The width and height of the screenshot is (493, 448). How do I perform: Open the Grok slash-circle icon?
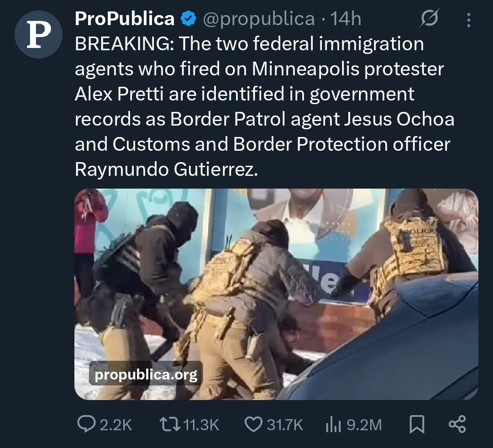(429, 18)
